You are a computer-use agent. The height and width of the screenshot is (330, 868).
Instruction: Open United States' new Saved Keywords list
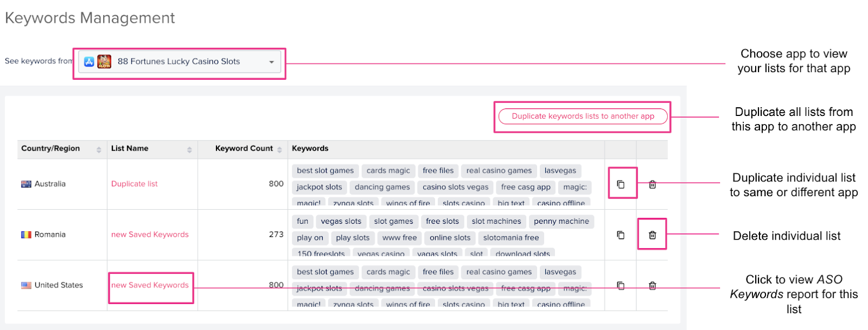pyautogui.click(x=150, y=285)
